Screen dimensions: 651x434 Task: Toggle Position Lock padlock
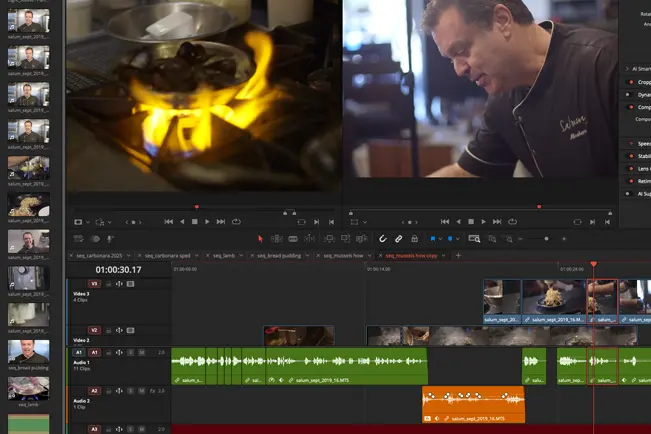414,239
